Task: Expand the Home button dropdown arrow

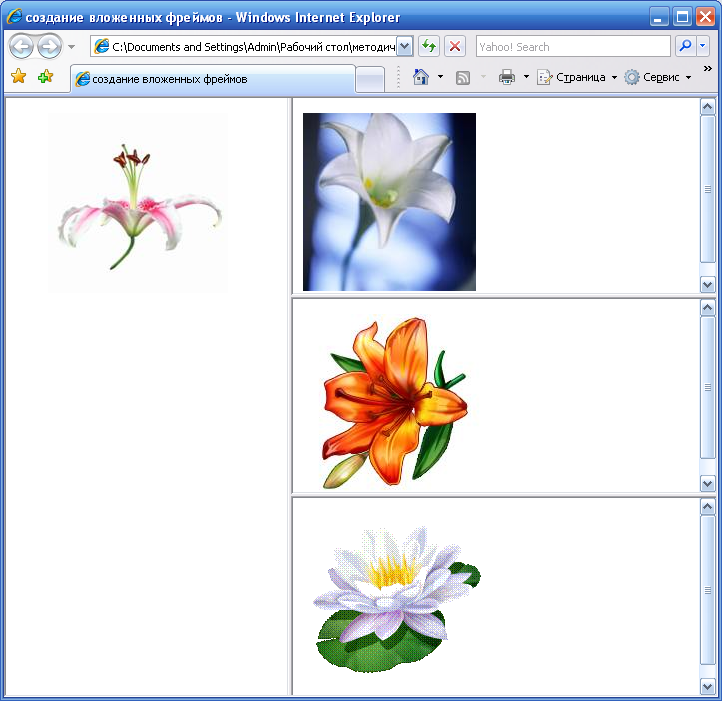Action: coord(440,77)
